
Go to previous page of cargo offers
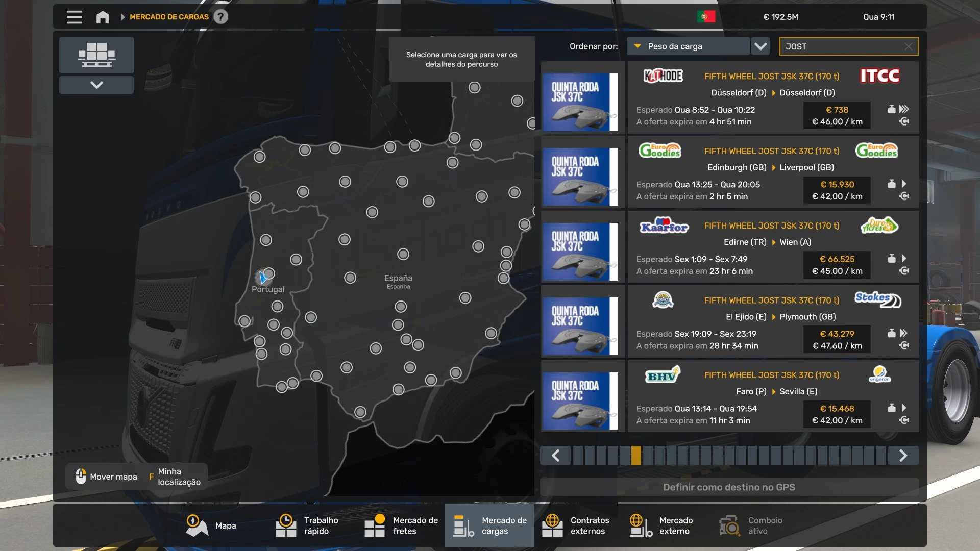coord(556,455)
